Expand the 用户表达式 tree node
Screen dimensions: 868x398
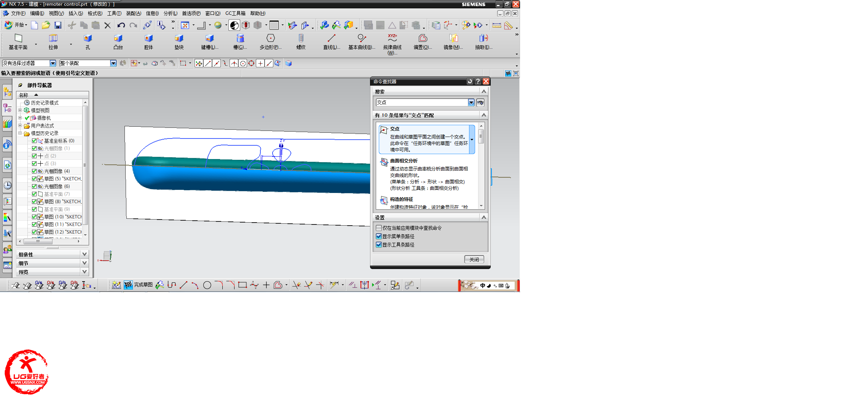click(20, 126)
